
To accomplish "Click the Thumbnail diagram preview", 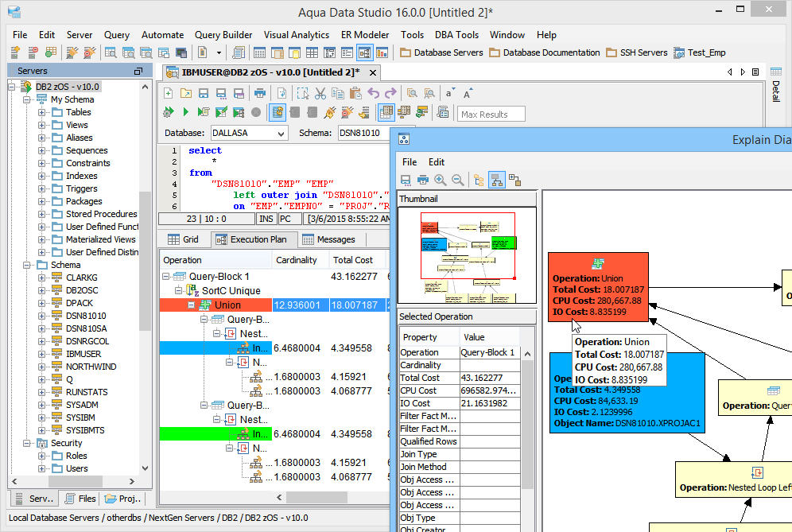I will pyautogui.click(x=468, y=255).
